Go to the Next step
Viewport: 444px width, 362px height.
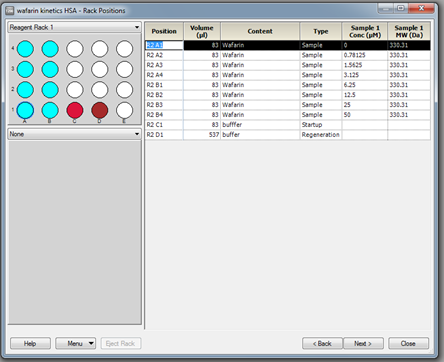pos(363,343)
